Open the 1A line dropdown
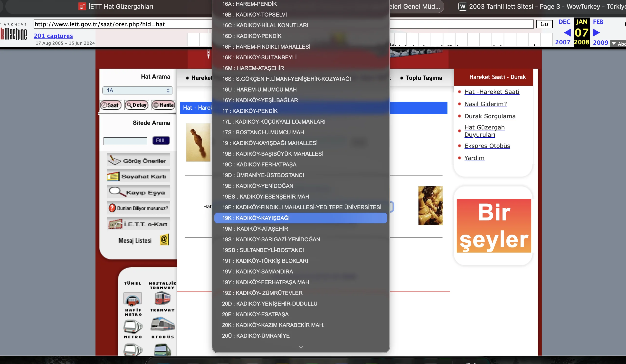 [x=137, y=90]
